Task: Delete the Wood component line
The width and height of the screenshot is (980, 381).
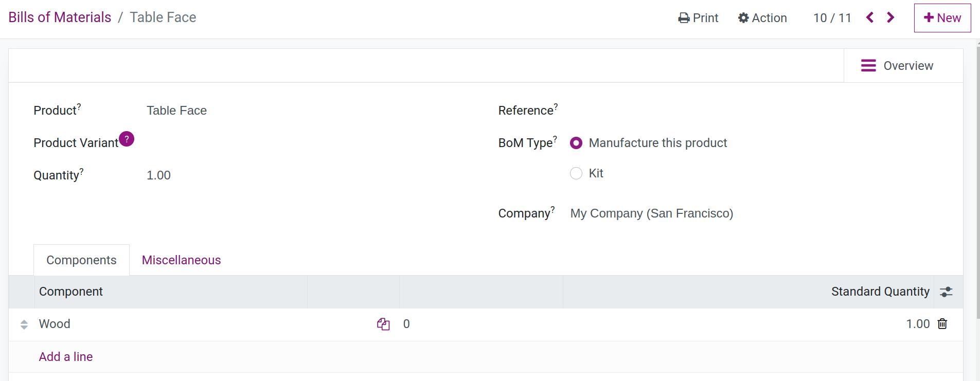Action: point(942,323)
